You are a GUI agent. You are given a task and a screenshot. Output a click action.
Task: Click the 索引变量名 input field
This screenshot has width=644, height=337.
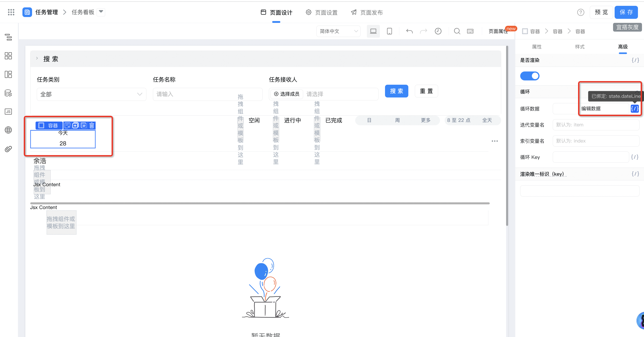(x=596, y=141)
